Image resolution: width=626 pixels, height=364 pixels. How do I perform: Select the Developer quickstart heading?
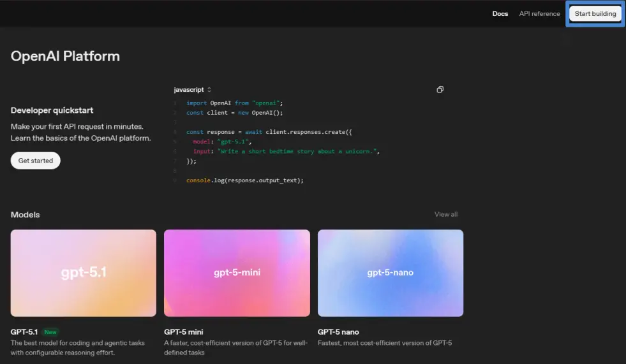tap(52, 110)
